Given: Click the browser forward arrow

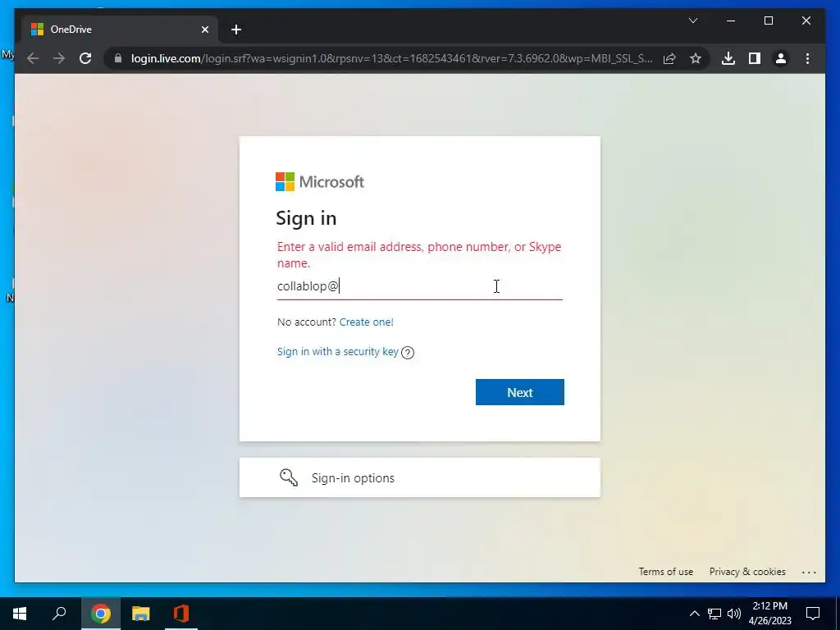Looking at the screenshot, I should pyautogui.click(x=59, y=58).
